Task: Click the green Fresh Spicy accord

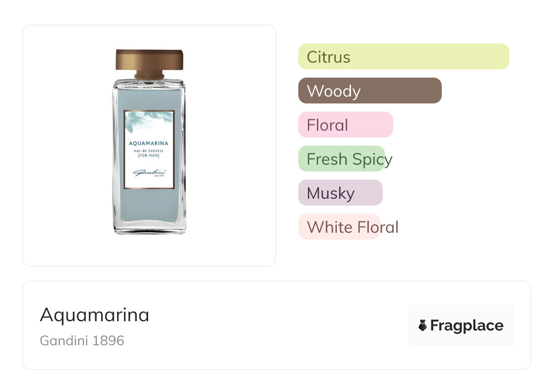Action: 341,159
